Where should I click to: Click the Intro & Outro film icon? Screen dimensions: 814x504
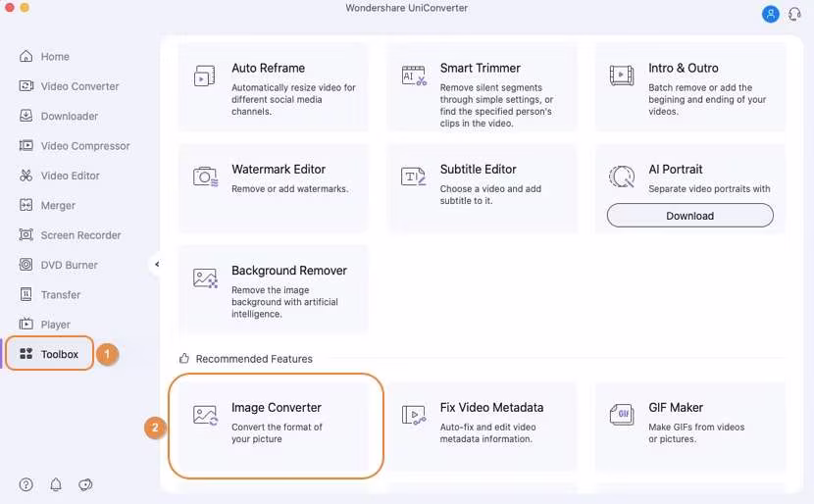point(622,76)
